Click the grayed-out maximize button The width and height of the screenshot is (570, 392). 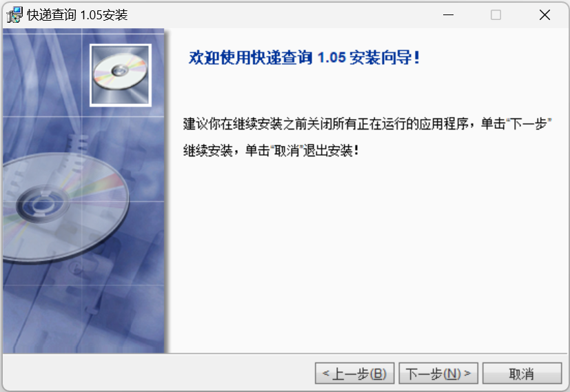496,15
